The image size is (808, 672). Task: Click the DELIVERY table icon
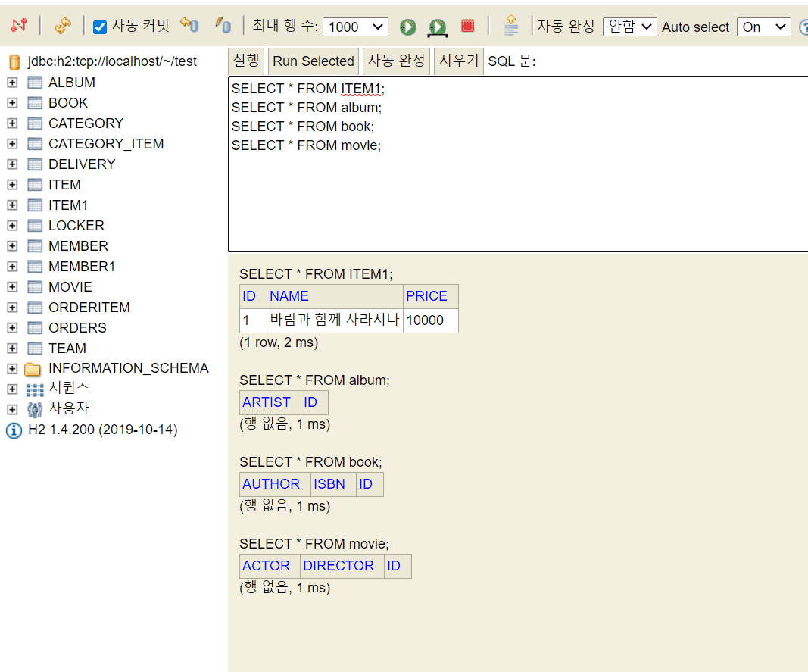35,164
